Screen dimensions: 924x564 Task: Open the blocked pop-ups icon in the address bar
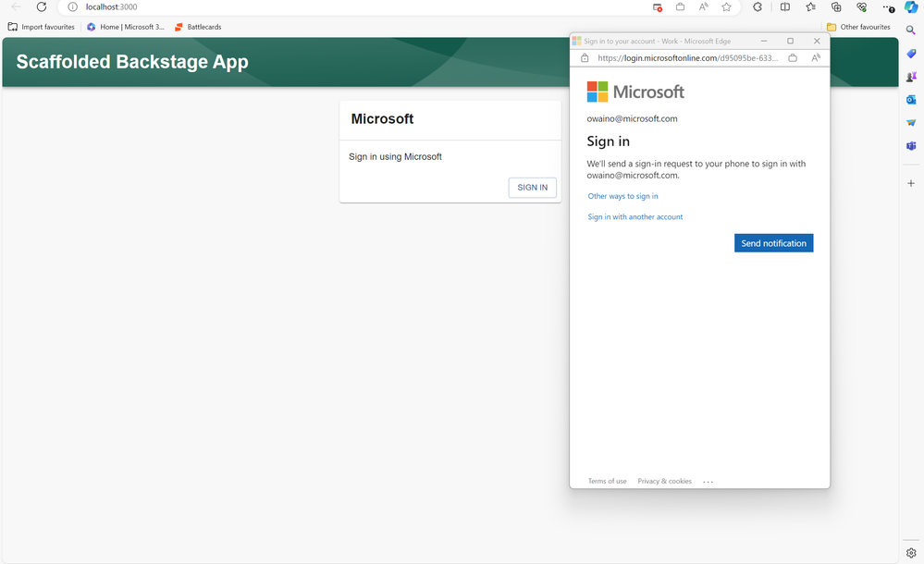coord(658,7)
